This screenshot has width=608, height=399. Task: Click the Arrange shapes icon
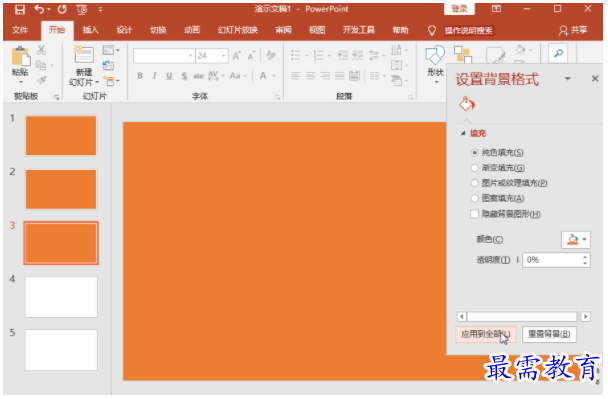point(463,54)
